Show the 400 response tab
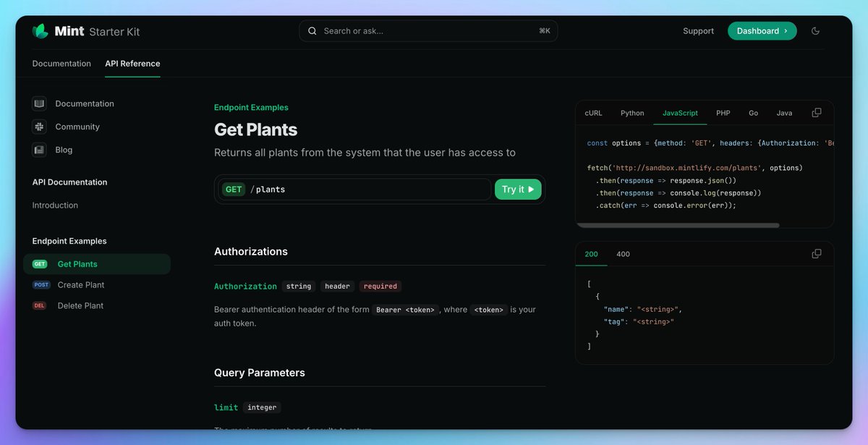868x445 pixels. tap(623, 254)
